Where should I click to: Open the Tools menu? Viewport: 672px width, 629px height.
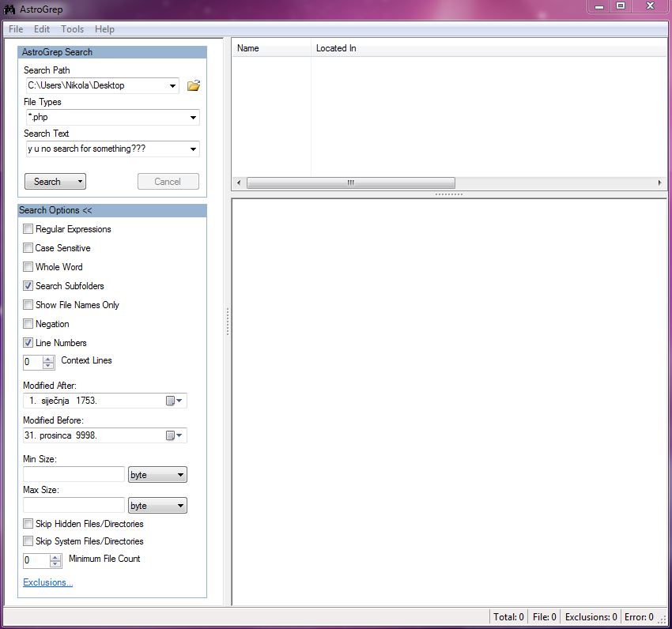[x=72, y=29]
